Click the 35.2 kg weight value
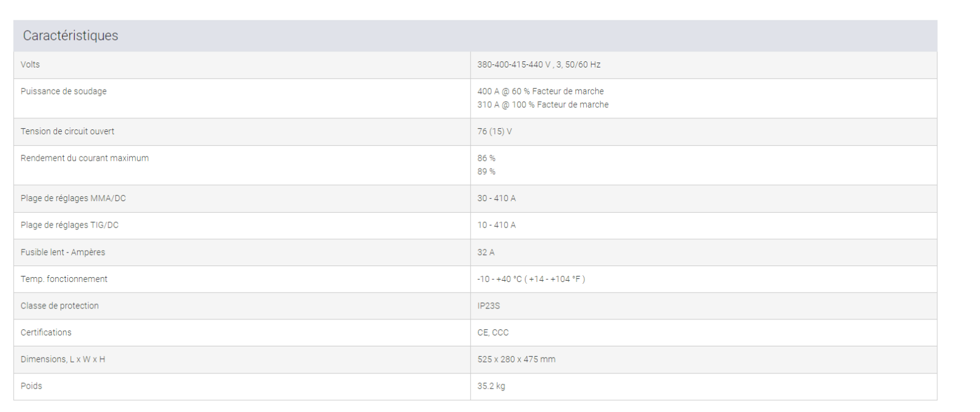980x412 pixels. coord(491,386)
